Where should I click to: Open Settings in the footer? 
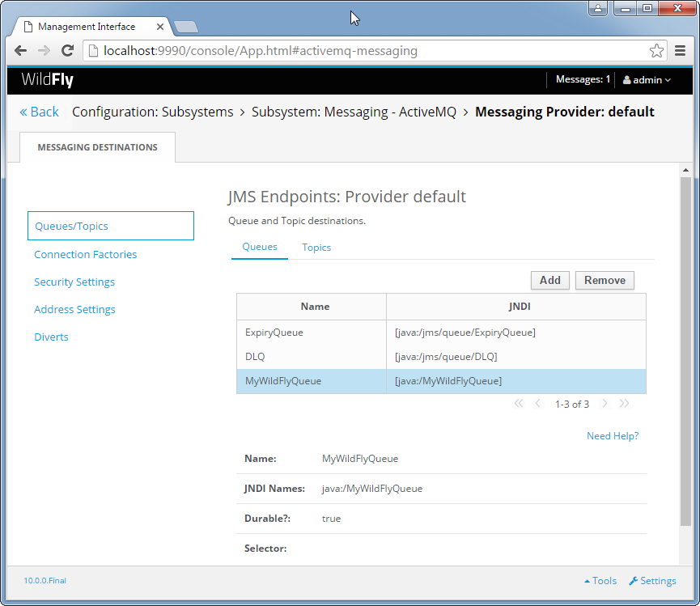pos(653,581)
